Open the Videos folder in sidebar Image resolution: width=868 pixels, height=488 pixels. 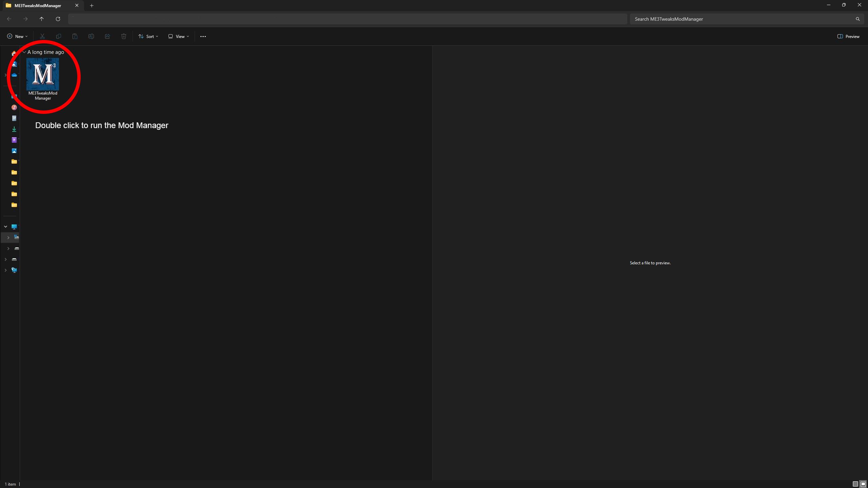14,140
